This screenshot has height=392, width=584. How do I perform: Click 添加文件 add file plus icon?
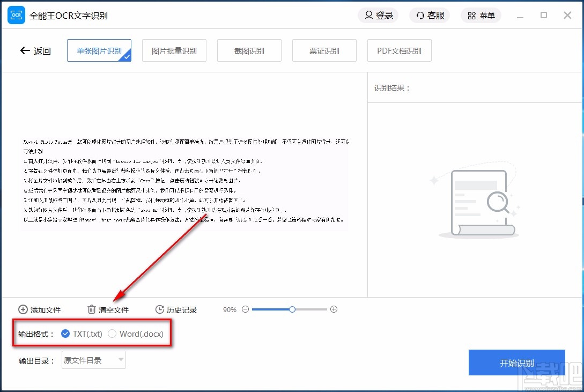23,309
